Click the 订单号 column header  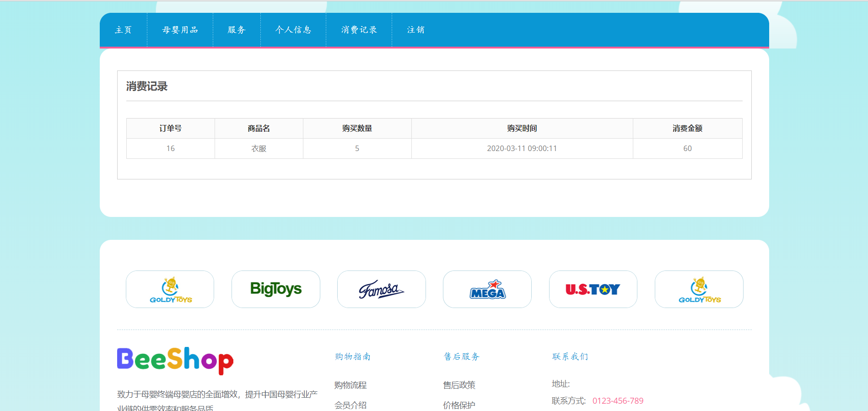pyautogui.click(x=171, y=129)
